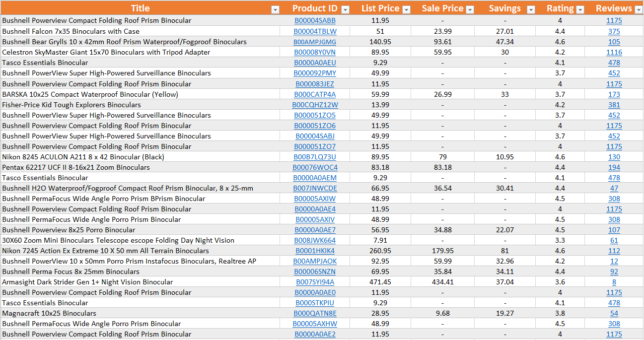Screen dimensions: 644x340
Task: Open the Rating column filter dropdown
Action: 579,9
